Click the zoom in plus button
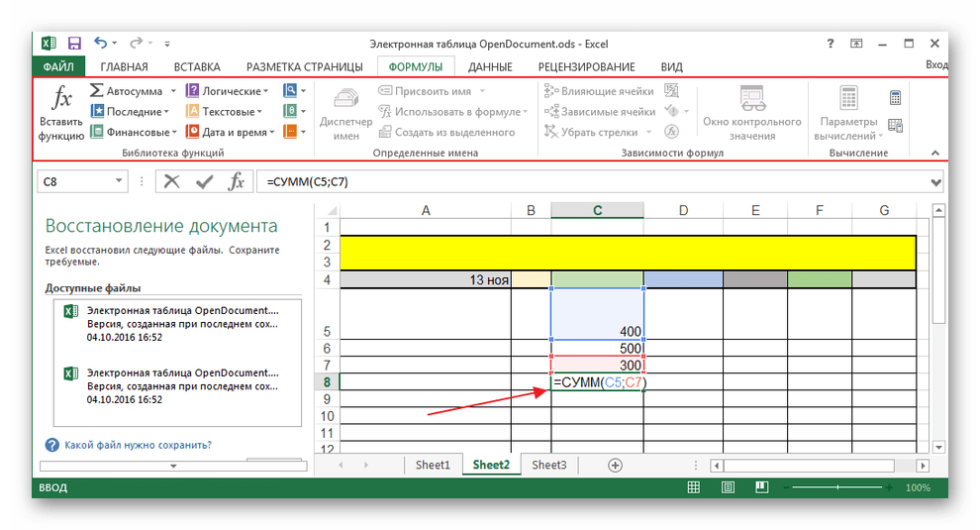Screen dimensions: 980x530 [889, 486]
